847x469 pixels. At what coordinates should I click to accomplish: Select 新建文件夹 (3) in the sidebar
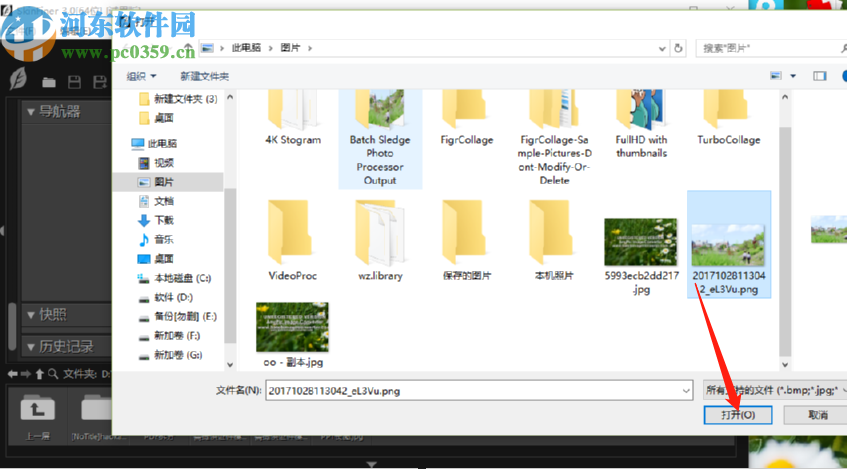tap(178, 99)
